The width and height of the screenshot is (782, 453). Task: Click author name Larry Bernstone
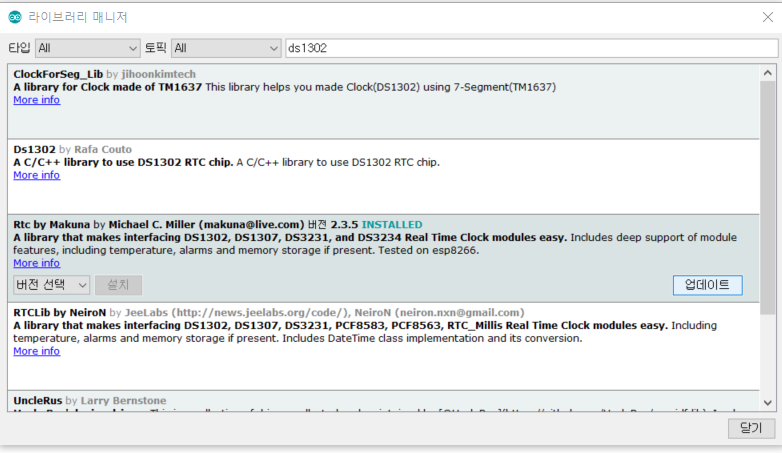(123, 401)
